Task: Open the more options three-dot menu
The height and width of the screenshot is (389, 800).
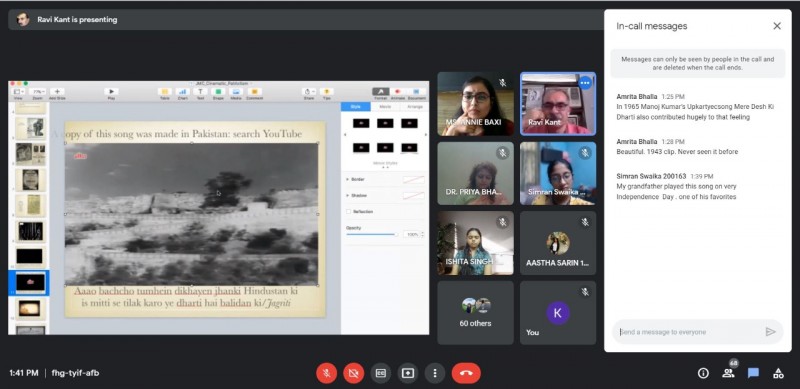Action: pos(435,373)
